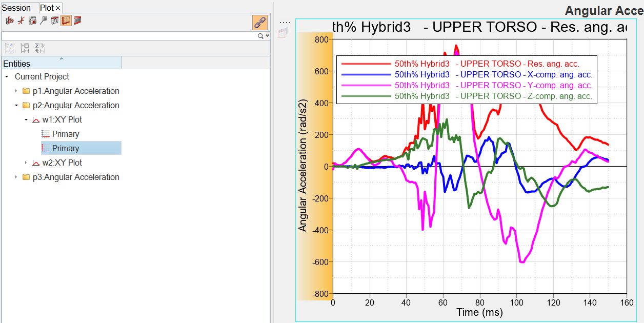The height and width of the screenshot is (323, 644).
Task: Collapse the w1:XY Plot node
Action: click(x=26, y=120)
